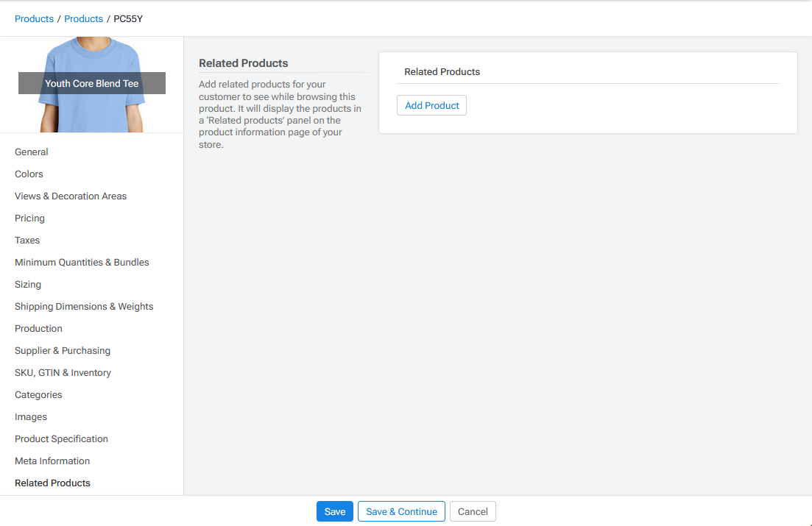Switch to the Colors section
The width and height of the screenshot is (812, 526).
click(29, 174)
